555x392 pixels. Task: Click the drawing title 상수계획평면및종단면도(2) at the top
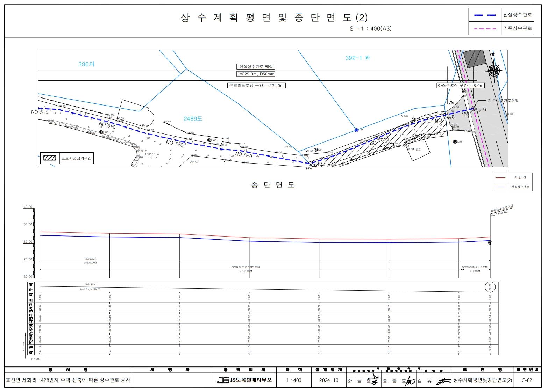pyautogui.click(x=274, y=17)
